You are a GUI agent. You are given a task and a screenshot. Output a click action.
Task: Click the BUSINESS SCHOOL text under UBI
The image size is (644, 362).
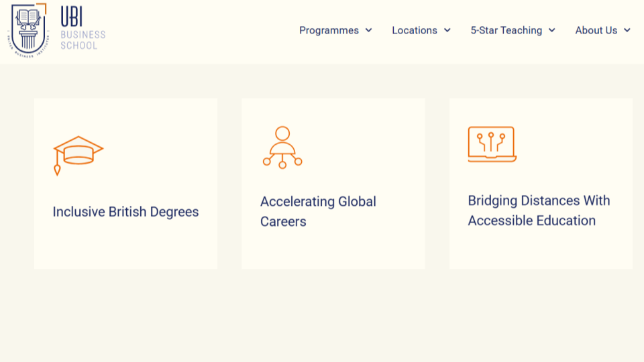[x=83, y=40]
